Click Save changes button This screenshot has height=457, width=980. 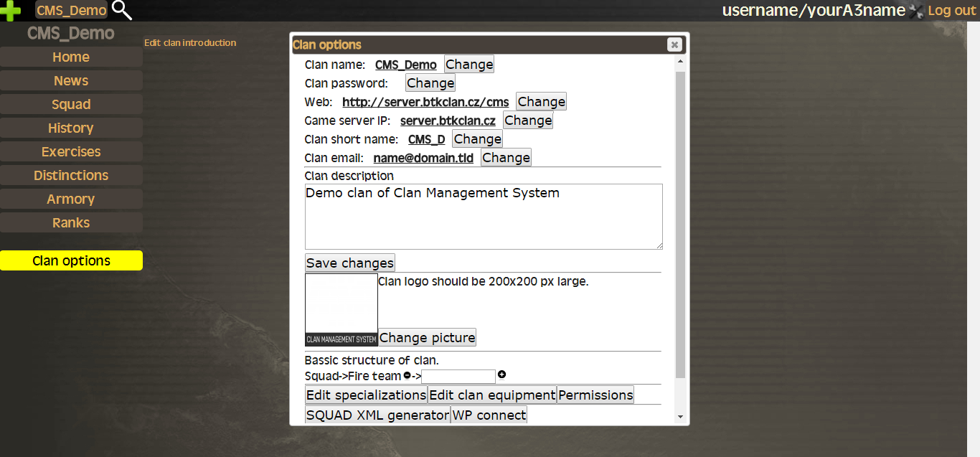(350, 263)
